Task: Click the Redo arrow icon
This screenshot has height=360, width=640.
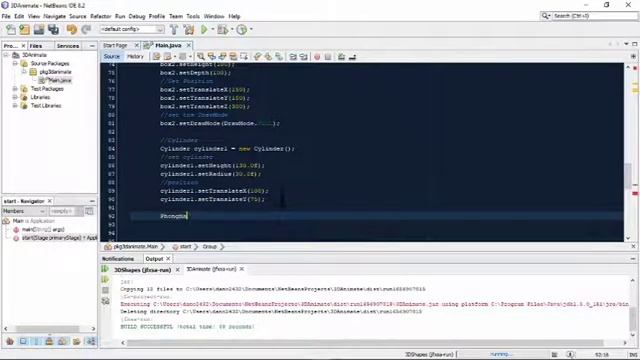Action: [x=86, y=29]
